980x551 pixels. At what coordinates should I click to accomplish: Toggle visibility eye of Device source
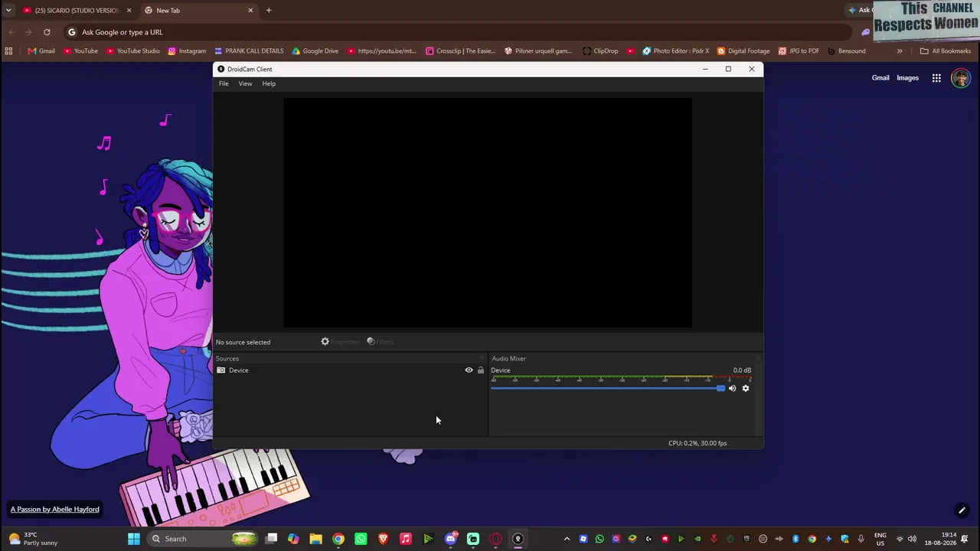[469, 370]
